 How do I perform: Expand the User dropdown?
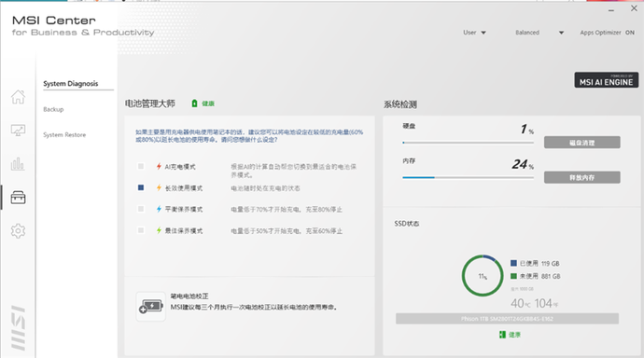(474, 33)
